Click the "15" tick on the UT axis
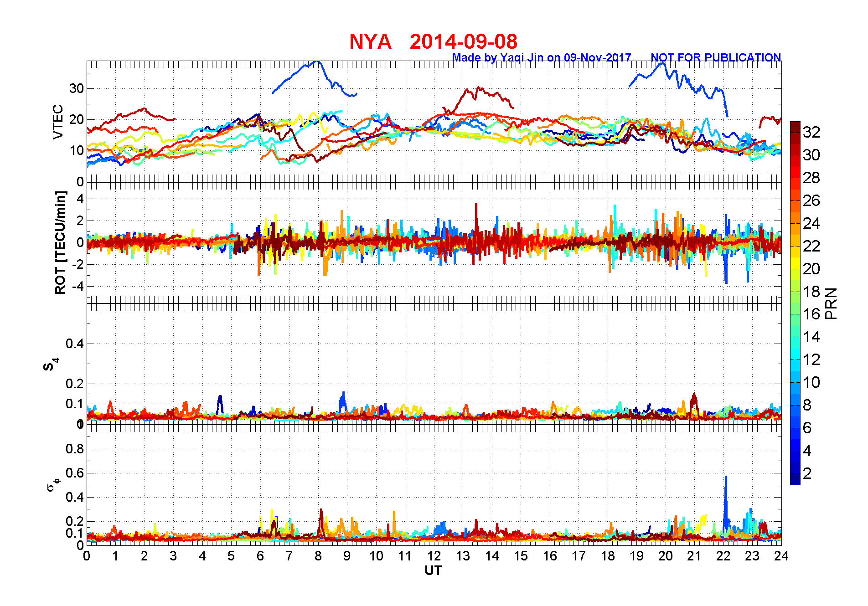Viewport: 868px width, 606px height. point(521,556)
